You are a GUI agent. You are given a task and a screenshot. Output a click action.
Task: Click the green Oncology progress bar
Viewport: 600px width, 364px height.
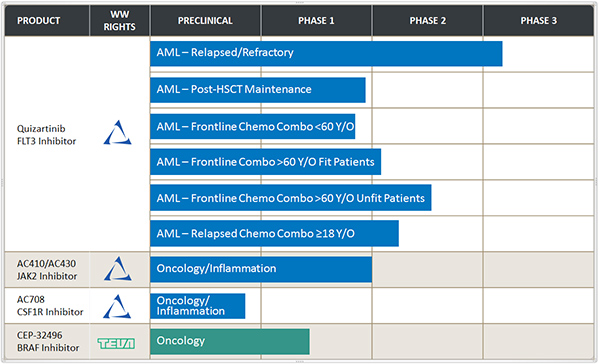pyautogui.click(x=230, y=341)
